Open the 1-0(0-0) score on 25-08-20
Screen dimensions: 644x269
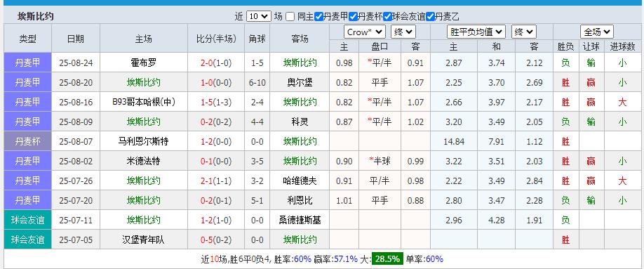tap(216, 83)
